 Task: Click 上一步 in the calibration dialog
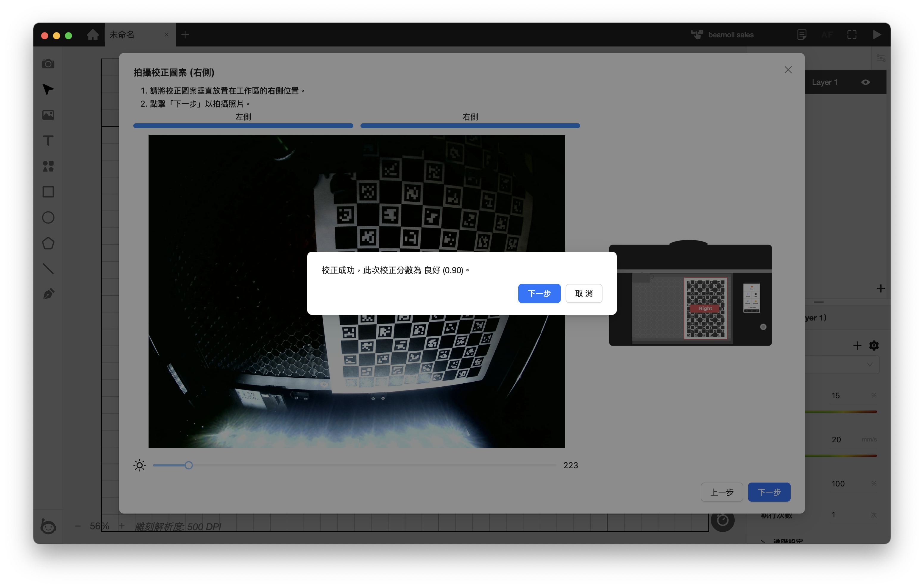pos(721,492)
